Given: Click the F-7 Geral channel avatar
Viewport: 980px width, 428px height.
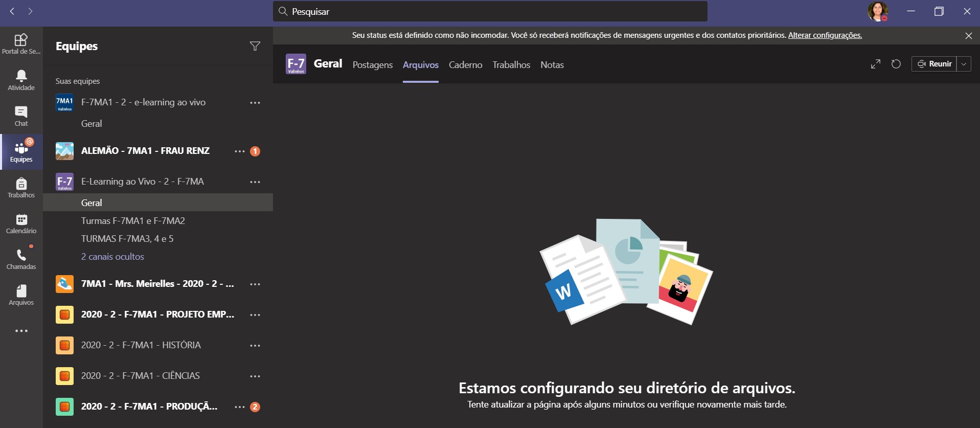Looking at the screenshot, I should point(296,64).
